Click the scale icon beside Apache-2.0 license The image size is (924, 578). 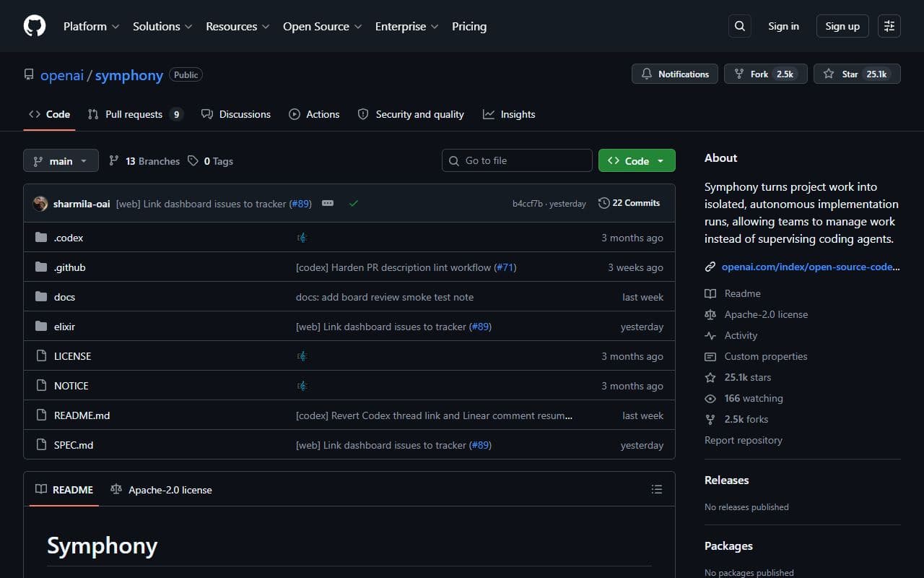coord(710,314)
